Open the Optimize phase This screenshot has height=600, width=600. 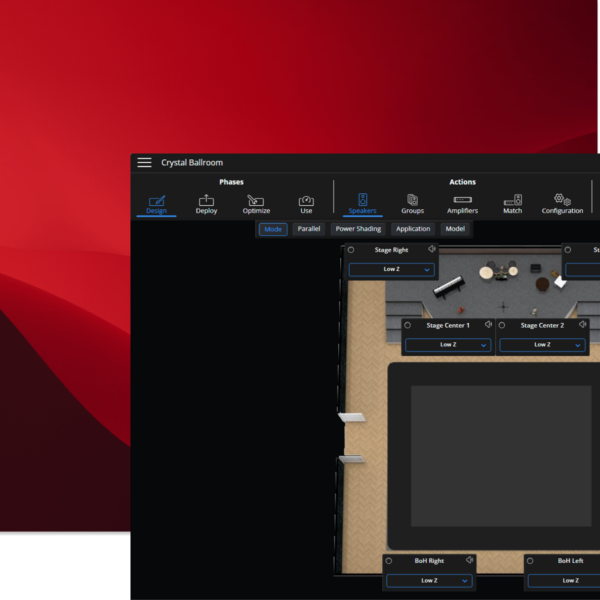point(256,205)
